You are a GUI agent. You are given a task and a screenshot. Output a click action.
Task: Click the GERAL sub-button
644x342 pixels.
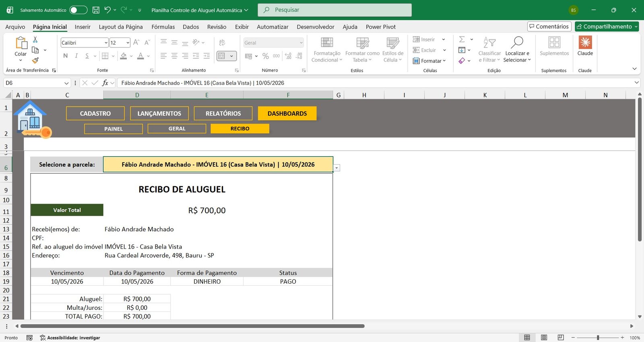(x=177, y=129)
